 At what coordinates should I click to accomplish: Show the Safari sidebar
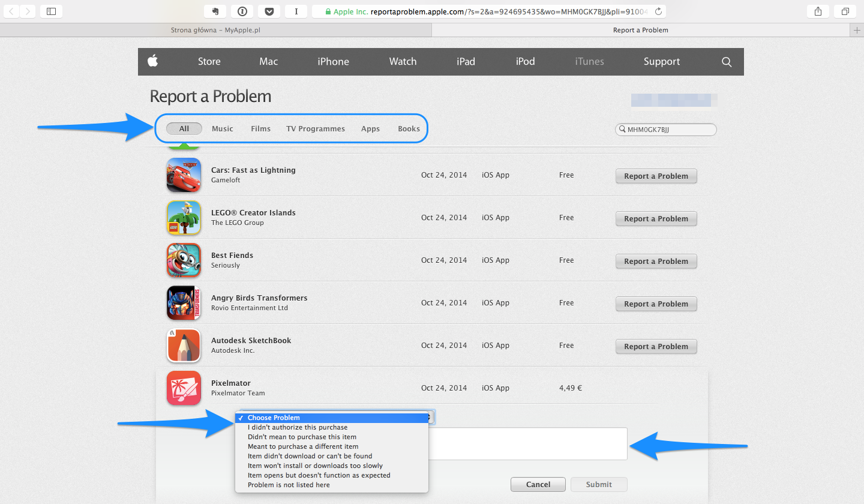(x=51, y=11)
